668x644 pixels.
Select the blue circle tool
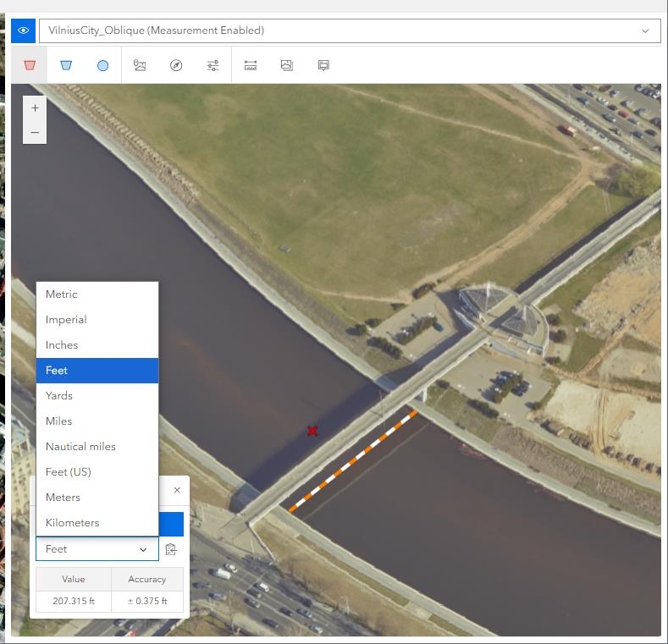pos(102,65)
